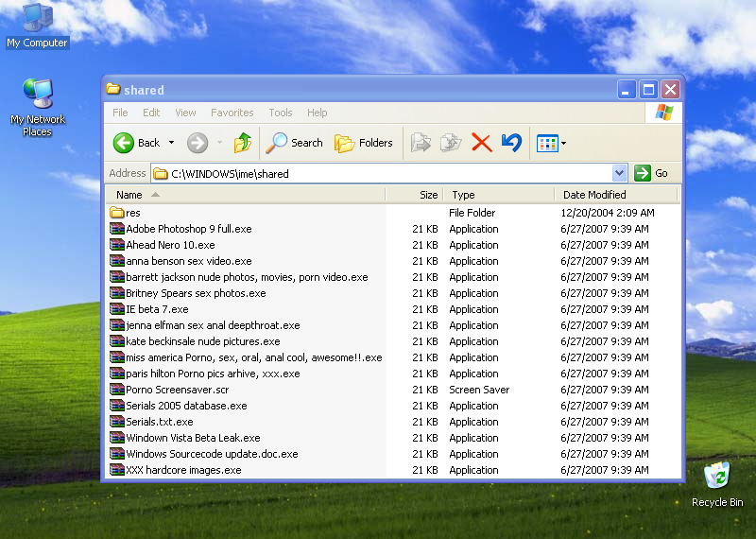Screen dimensions: 756x539
Task: Sort by the Size column header
Action: point(414,195)
